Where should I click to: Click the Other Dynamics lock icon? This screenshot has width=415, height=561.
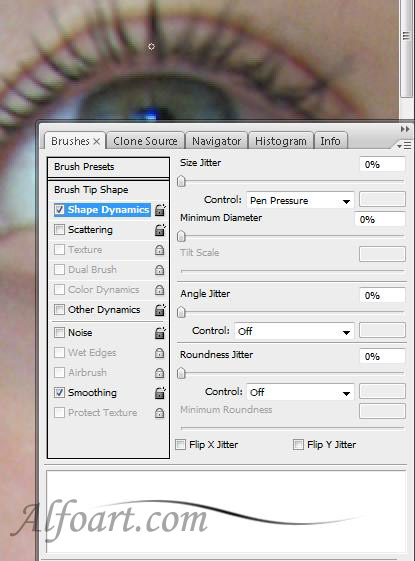point(160,310)
